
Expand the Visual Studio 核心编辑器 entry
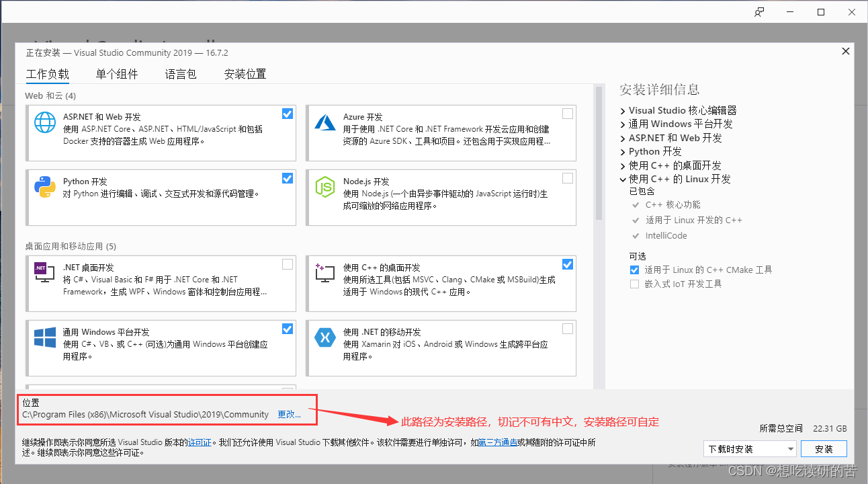tap(622, 110)
